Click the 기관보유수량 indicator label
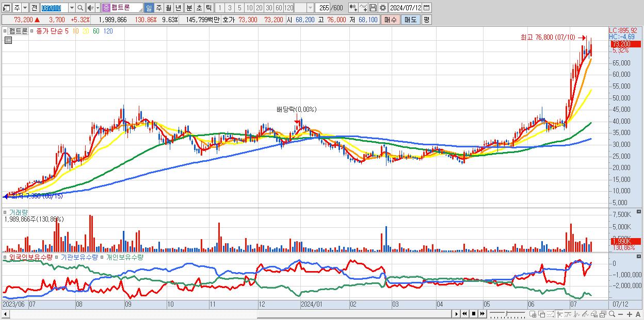 click(x=79, y=257)
